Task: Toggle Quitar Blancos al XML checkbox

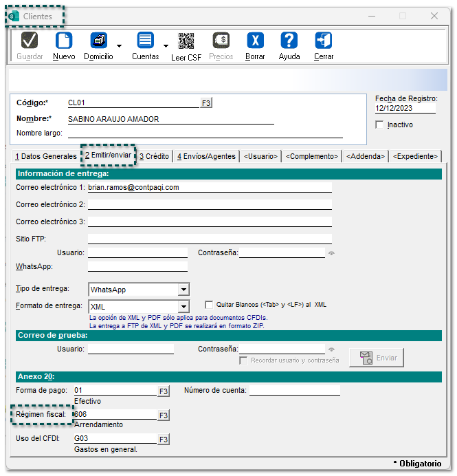Action: coord(210,304)
